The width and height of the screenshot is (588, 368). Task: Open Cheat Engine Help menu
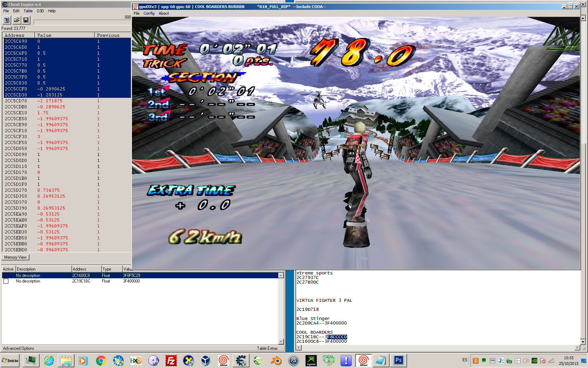(x=51, y=11)
